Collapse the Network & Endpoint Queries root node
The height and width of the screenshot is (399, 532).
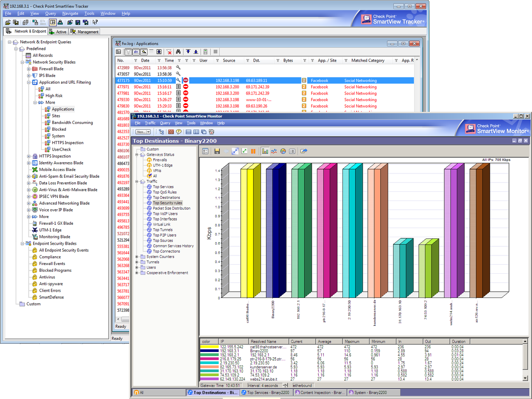click(x=10, y=42)
